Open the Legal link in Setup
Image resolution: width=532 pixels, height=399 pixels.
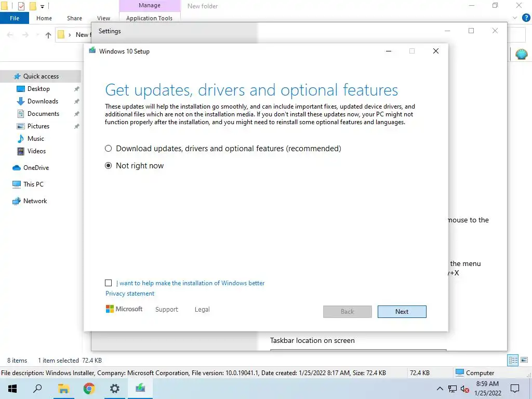click(x=202, y=310)
